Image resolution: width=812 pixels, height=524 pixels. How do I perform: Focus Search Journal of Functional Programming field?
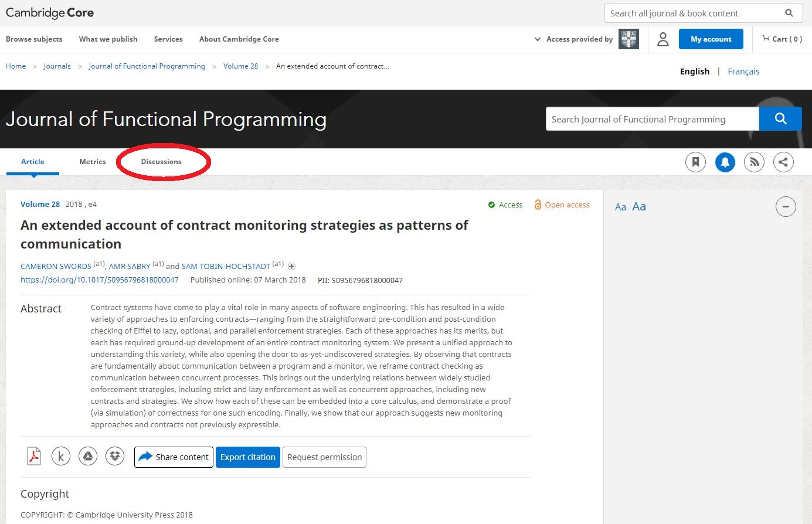click(x=652, y=119)
